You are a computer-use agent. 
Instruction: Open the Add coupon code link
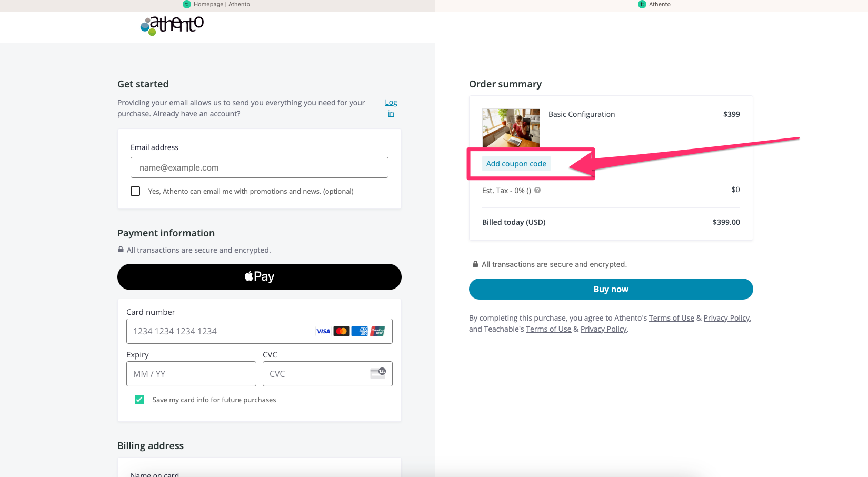[516, 164]
